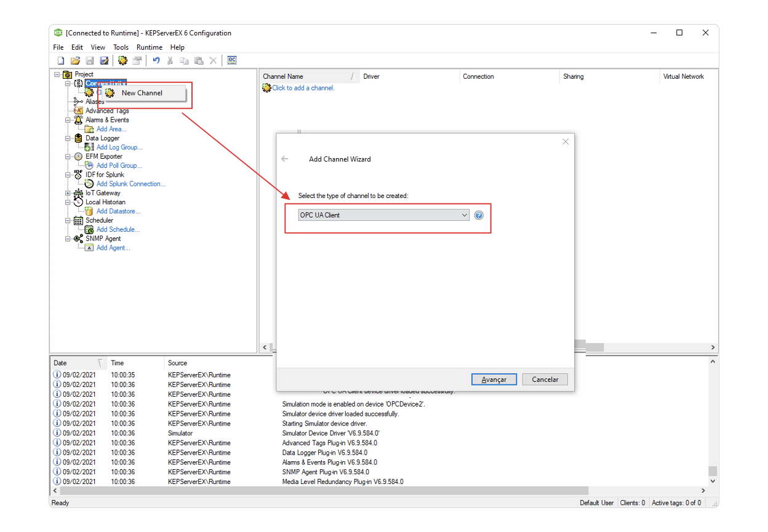Click the SNMP Agent icon
This screenshot has width=768, height=532.
point(78,239)
